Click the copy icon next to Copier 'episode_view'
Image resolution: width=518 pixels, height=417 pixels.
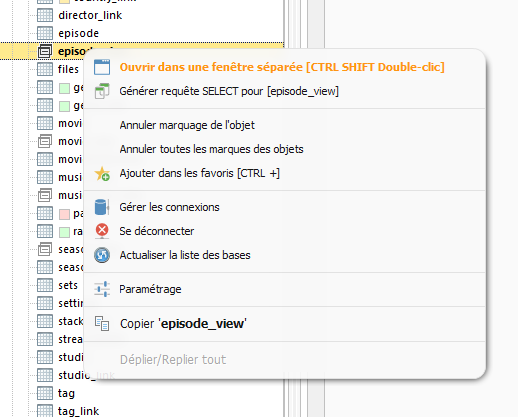coord(102,323)
